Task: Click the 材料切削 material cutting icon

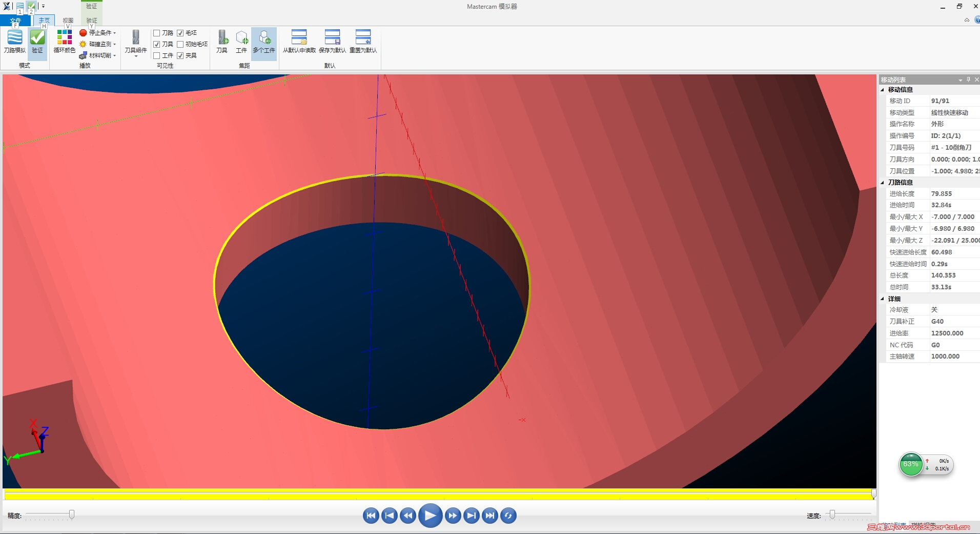Action: [83, 55]
